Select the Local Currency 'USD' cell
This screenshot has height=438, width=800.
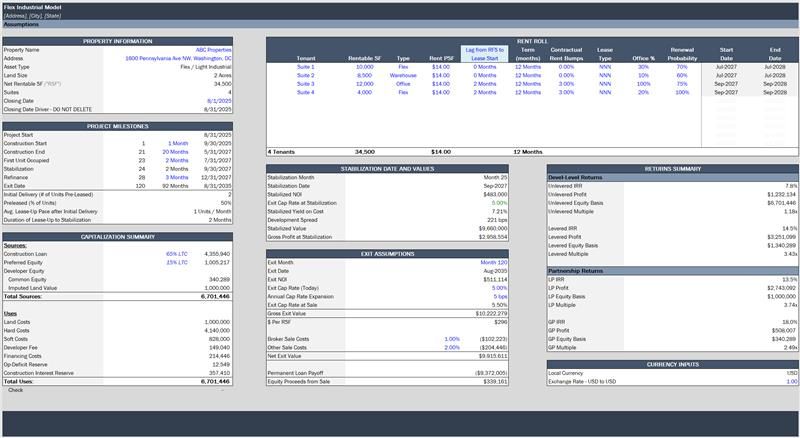click(x=792, y=373)
